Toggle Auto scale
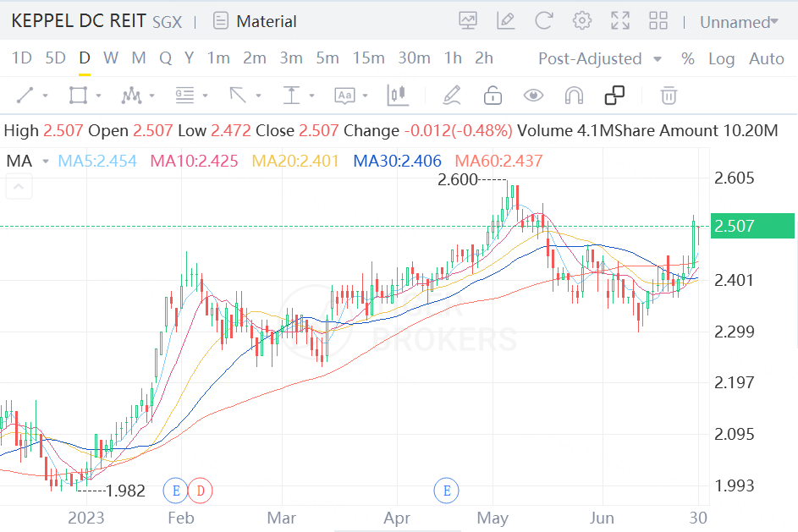This screenshot has height=532, width=798. coord(767,58)
